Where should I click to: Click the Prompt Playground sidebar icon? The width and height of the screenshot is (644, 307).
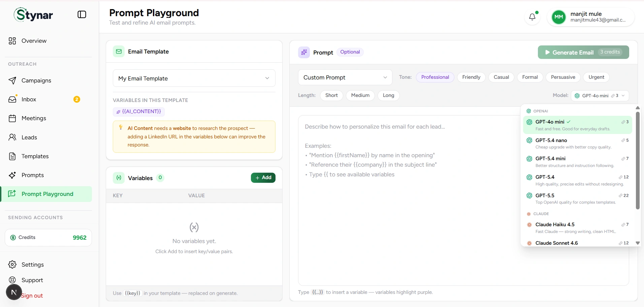pos(12,194)
